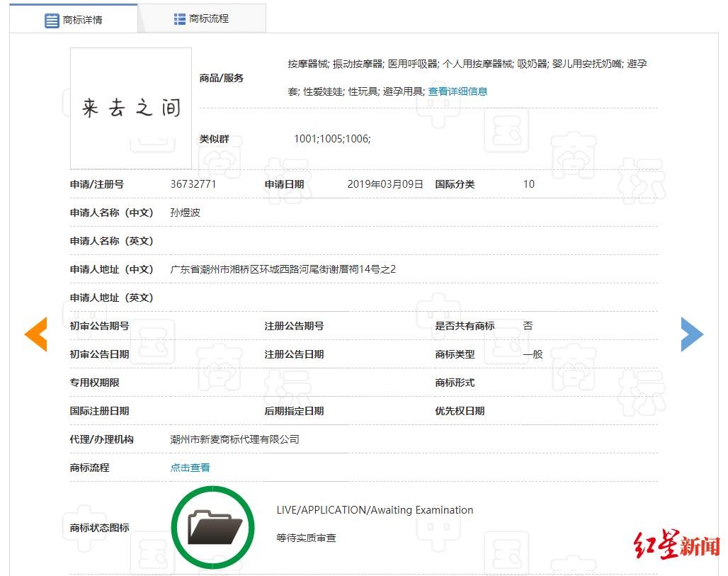Click the calendar icon on 商标详情 tab
Screen dimensions: 728x576
(52, 21)
